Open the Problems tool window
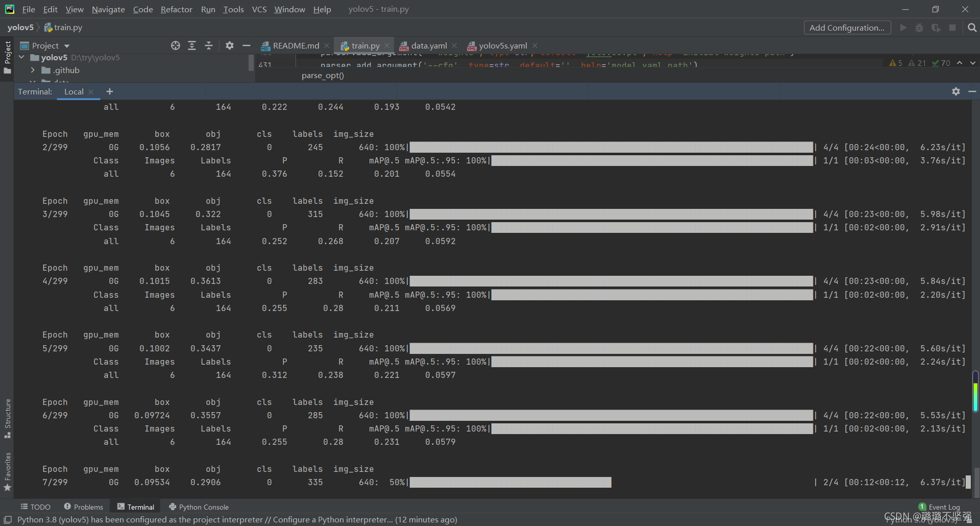Screen dimensions: 980x526 point(83,507)
